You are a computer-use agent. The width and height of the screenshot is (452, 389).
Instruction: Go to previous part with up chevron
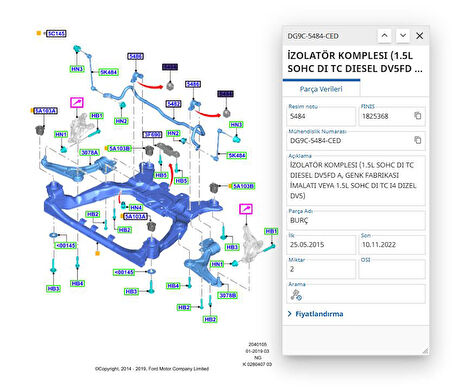tap(384, 35)
